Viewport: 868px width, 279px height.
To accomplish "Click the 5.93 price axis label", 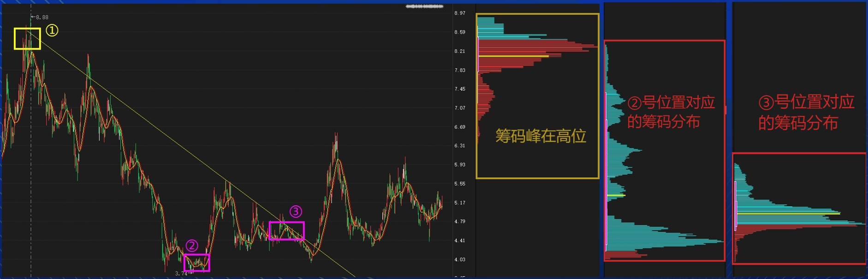I will tap(459, 165).
